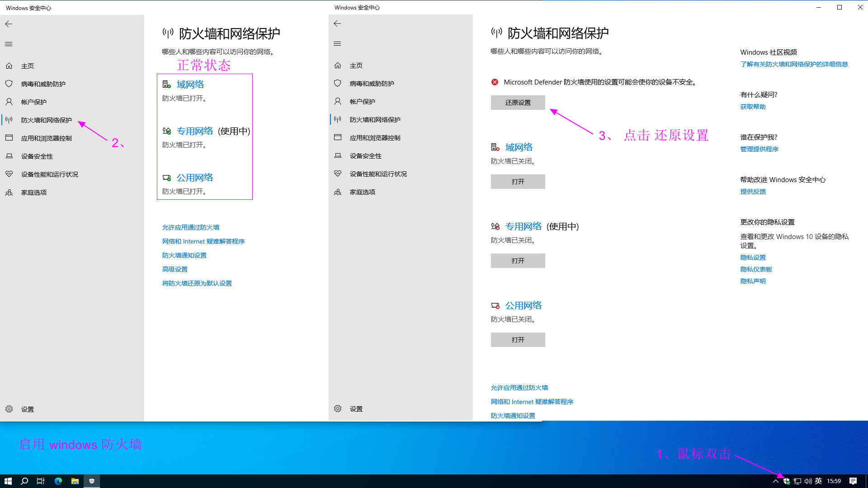Open the 隐私设置 link
Image resolution: width=868 pixels, height=488 pixels.
[753, 258]
